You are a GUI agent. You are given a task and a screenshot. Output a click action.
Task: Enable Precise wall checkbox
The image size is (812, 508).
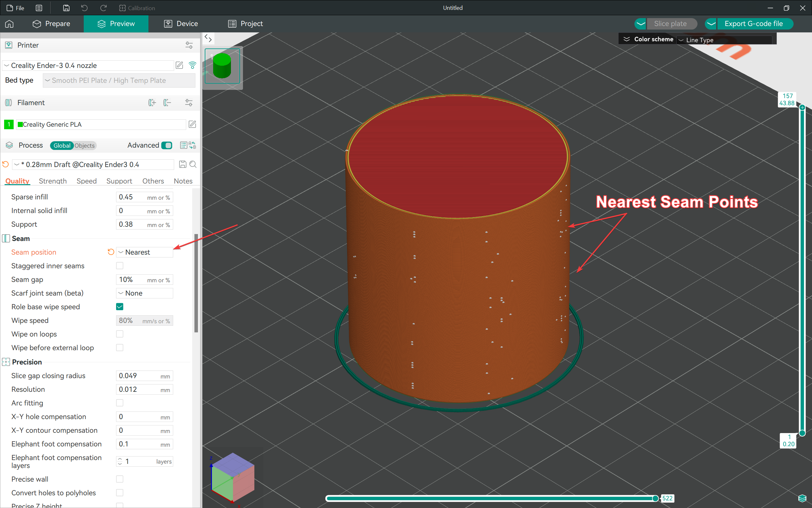pos(120,479)
